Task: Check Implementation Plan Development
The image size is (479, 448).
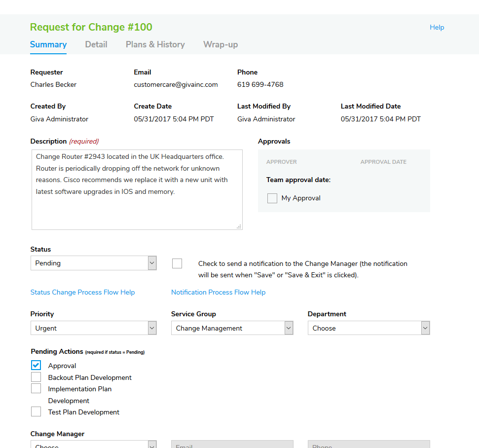Action: [x=36, y=388]
